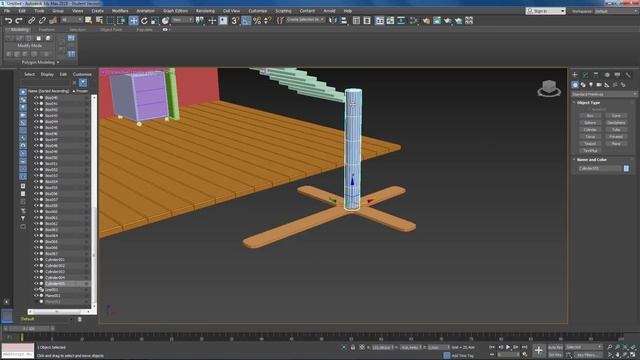Activate the Select and Rotate tool
Image resolution: width=640 pixels, height=360 pixels.
[x=144, y=20]
